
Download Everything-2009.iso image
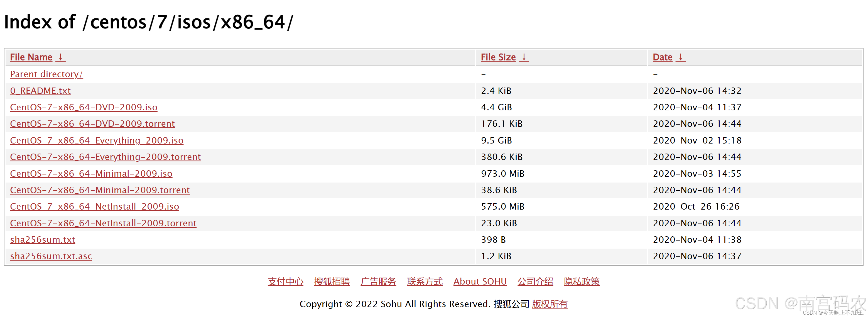(x=97, y=140)
